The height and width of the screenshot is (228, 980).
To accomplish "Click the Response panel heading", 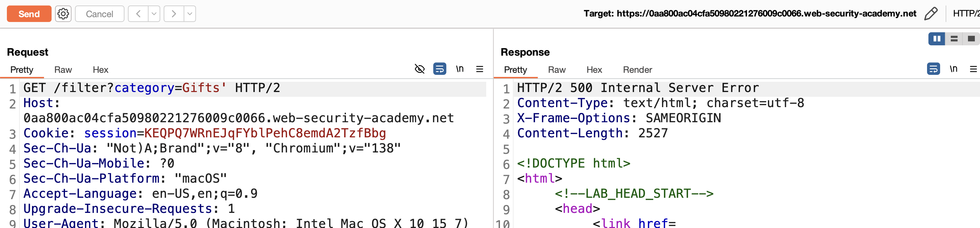I will point(525,52).
